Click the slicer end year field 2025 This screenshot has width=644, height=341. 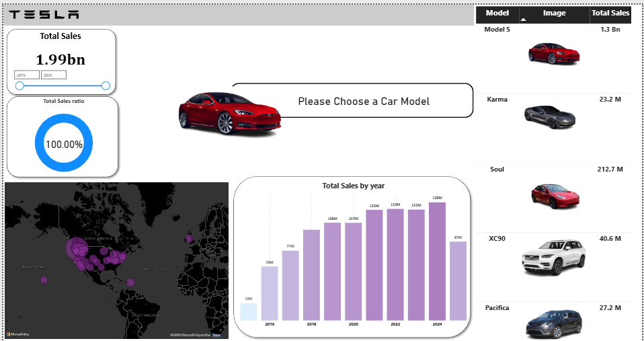tap(53, 75)
